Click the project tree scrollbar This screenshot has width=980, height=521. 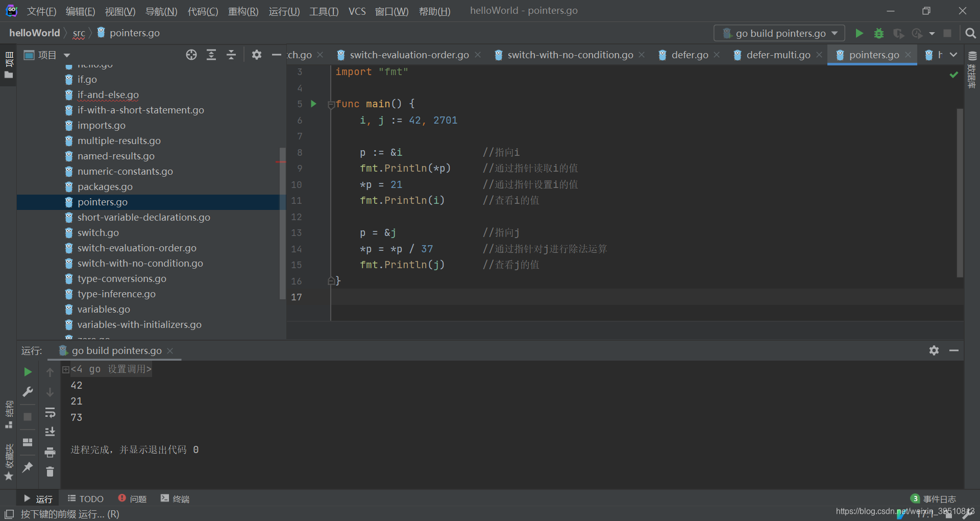(282, 223)
